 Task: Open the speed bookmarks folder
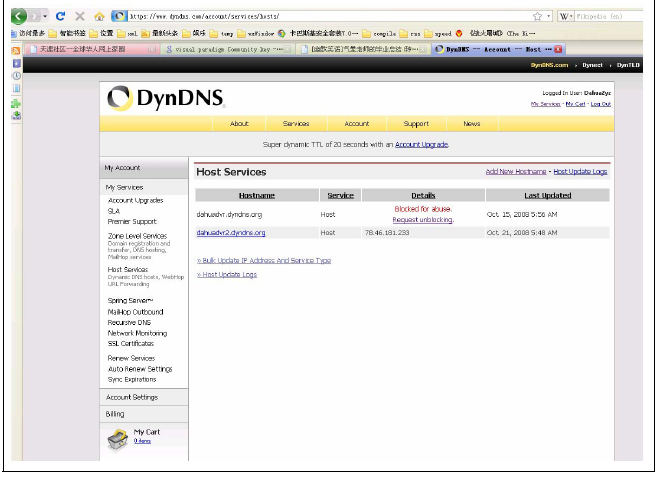438,33
